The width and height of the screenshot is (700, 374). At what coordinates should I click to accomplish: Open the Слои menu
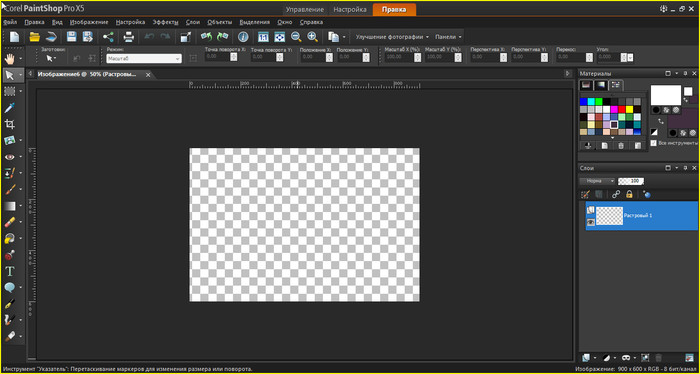(x=192, y=22)
